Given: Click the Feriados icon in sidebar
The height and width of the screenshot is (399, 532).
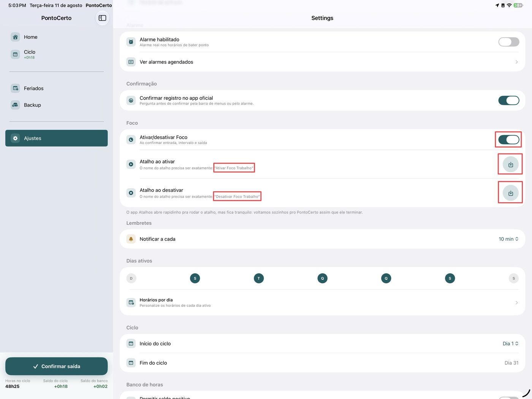Looking at the screenshot, I should tap(15, 88).
